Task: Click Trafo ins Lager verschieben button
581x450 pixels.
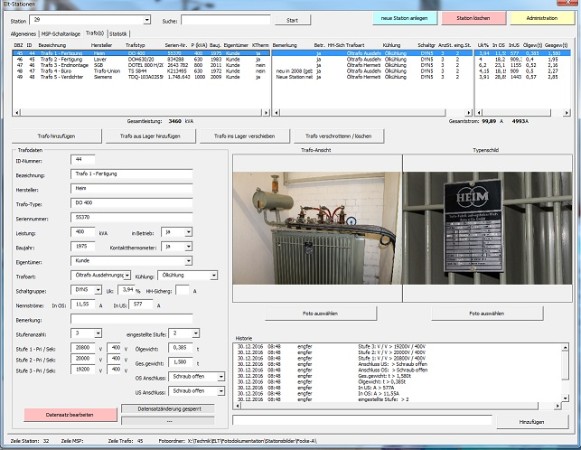Action: (x=245, y=136)
